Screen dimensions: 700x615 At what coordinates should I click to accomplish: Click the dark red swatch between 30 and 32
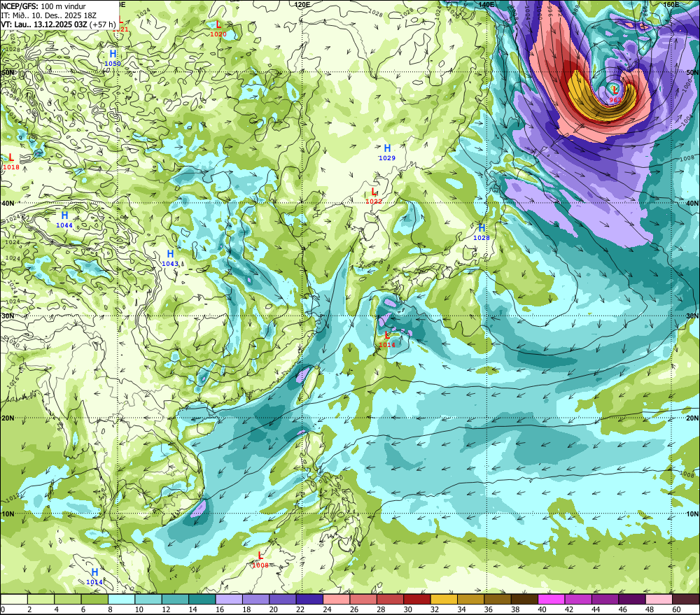(x=417, y=600)
